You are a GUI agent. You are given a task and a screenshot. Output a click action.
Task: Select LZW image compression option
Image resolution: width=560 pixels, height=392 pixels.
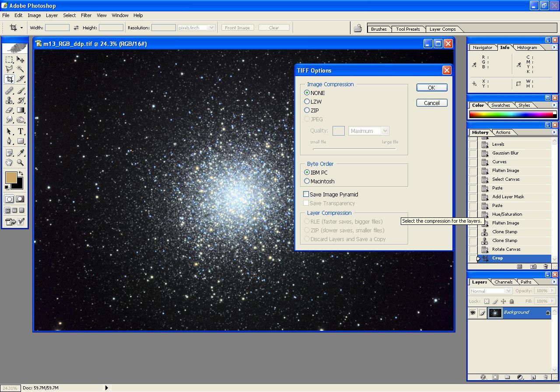pyautogui.click(x=307, y=101)
